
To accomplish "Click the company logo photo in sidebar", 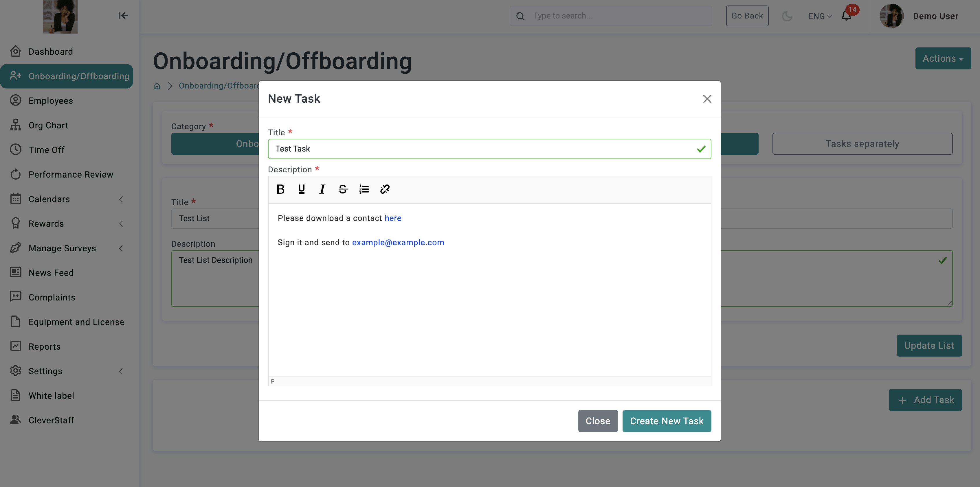I will (x=60, y=16).
